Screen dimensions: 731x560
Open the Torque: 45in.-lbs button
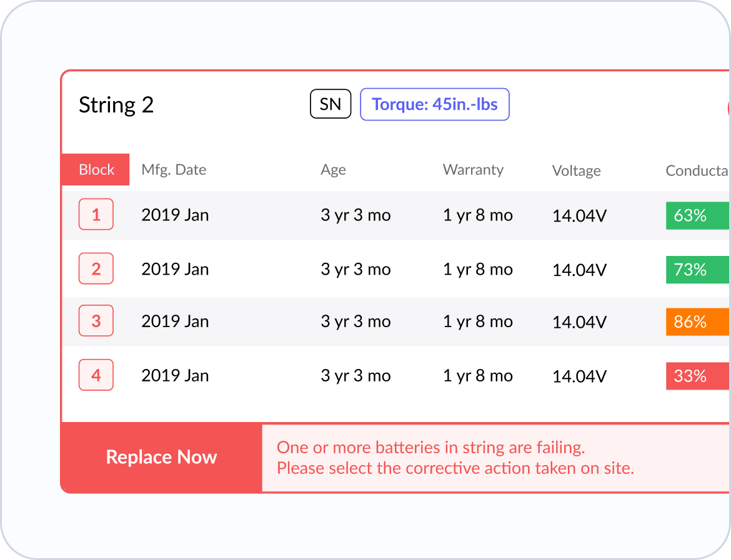pyautogui.click(x=434, y=104)
